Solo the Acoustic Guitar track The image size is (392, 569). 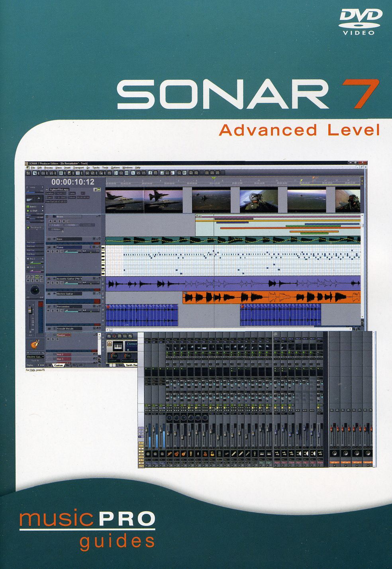point(53,283)
